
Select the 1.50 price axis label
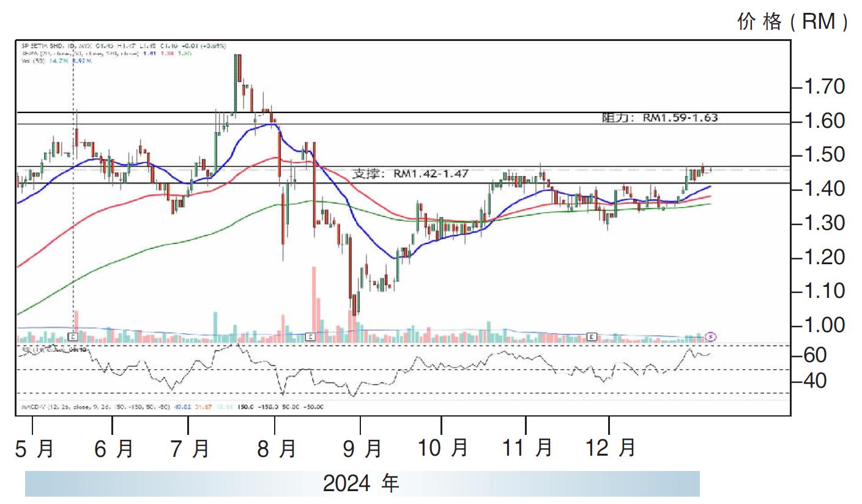coord(824,155)
